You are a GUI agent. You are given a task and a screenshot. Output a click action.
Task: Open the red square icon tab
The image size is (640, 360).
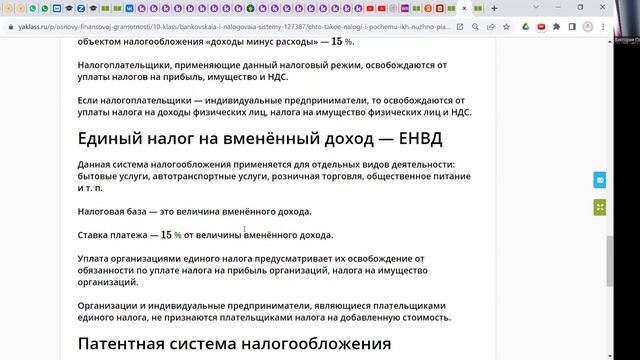[440, 8]
